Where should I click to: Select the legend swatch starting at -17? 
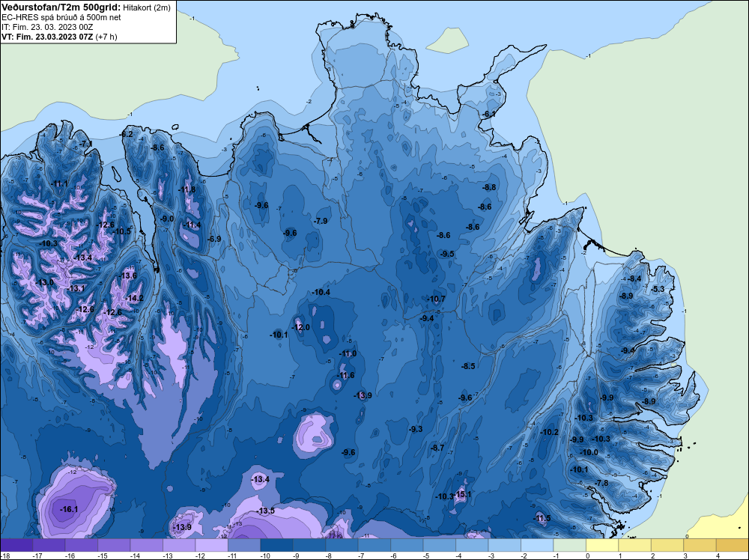tap(49, 545)
